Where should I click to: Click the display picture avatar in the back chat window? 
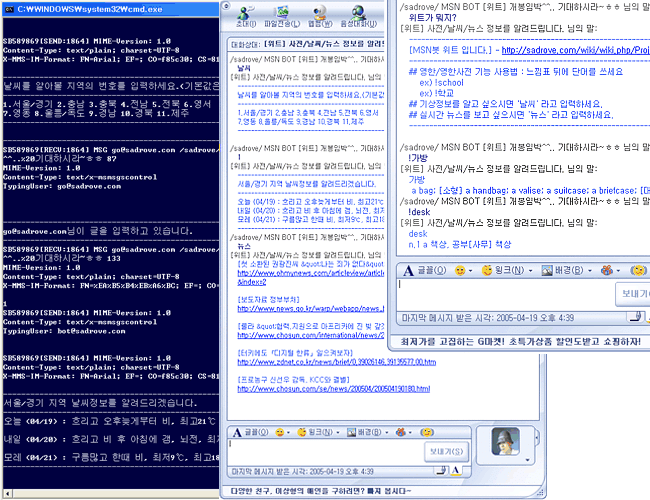pyautogui.click(x=505, y=442)
